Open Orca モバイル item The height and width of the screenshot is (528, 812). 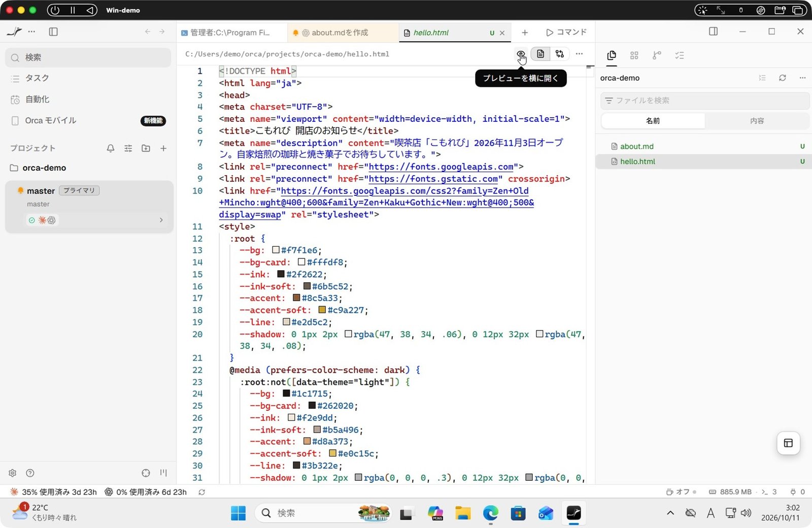[88, 121]
